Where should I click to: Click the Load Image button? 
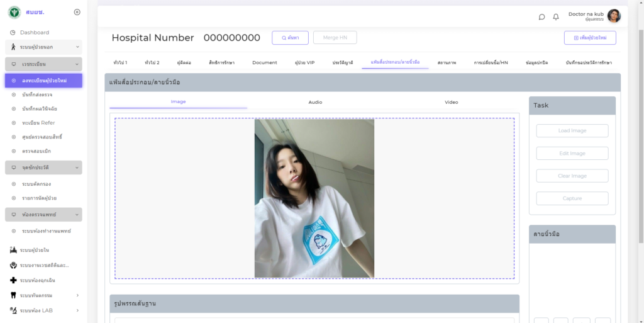(572, 131)
